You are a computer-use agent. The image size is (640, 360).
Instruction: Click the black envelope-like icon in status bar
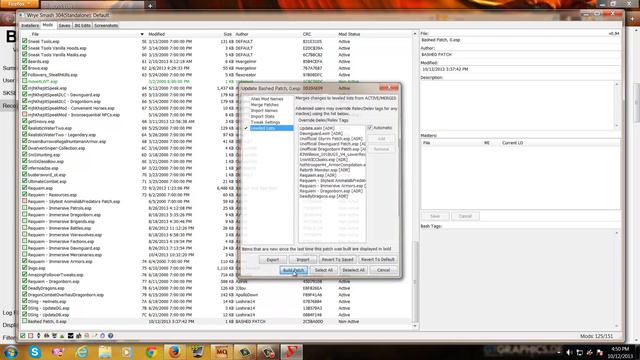(70, 336)
